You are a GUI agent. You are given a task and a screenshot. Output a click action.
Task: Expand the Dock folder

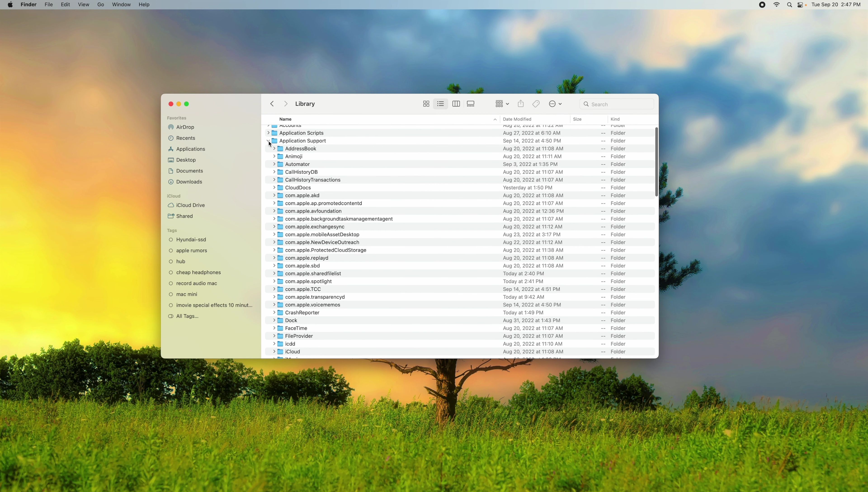tap(274, 320)
